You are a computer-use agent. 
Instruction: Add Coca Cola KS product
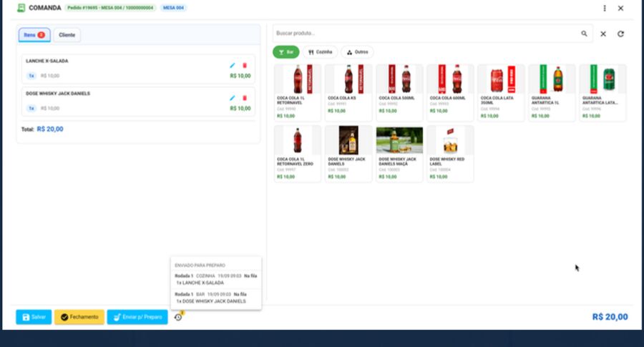pyautogui.click(x=348, y=92)
